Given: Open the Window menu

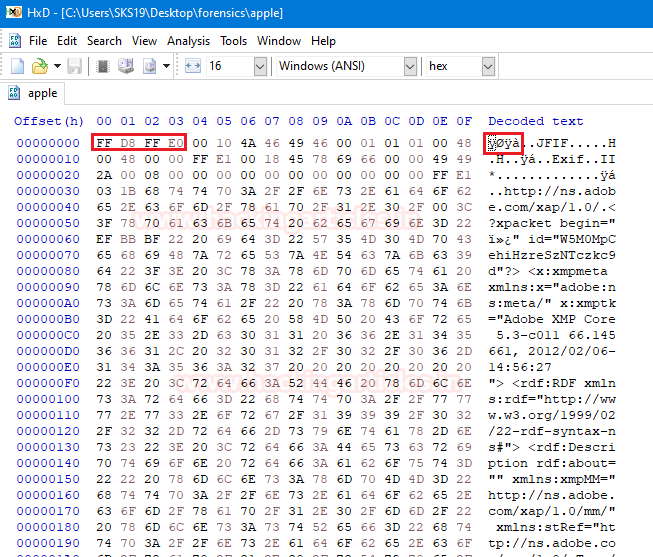Looking at the screenshot, I should coord(279,41).
